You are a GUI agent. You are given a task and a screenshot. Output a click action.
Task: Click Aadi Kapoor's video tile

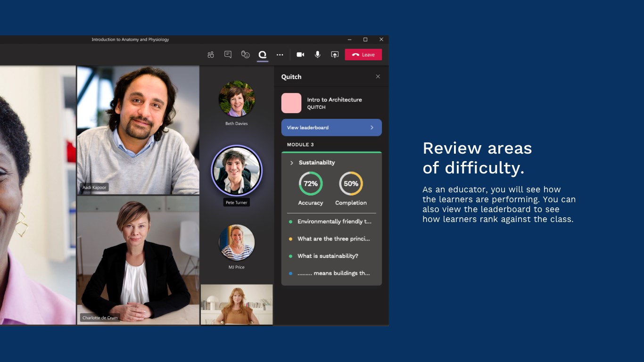point(138,130)
